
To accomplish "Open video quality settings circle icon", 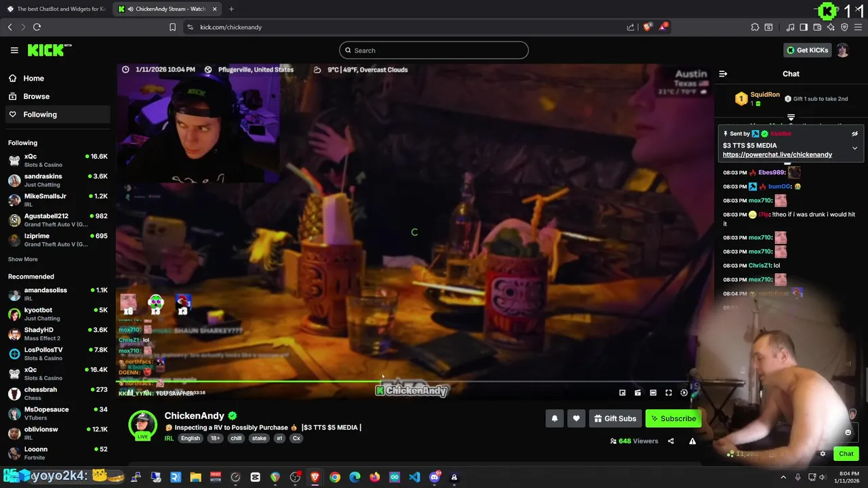I will pyautogui.click(x=684, y=392).
